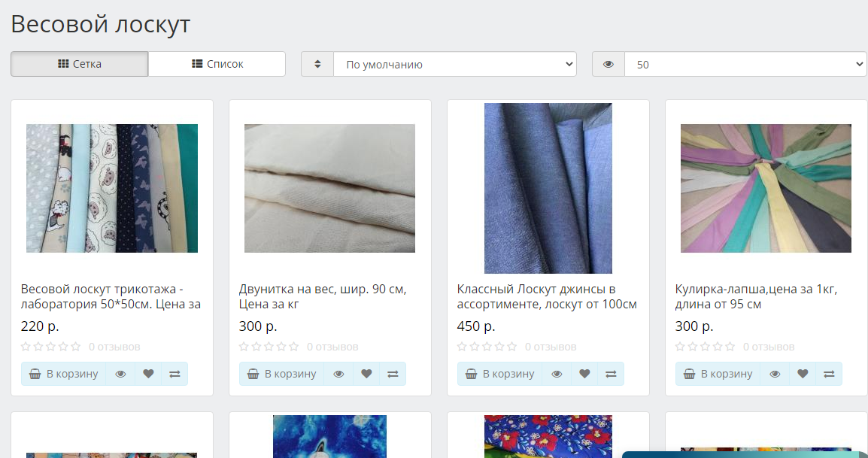Open Весовой лоскут трикотажа title link
The height and width of the screenshot is (458, 868).
(111, 296)
